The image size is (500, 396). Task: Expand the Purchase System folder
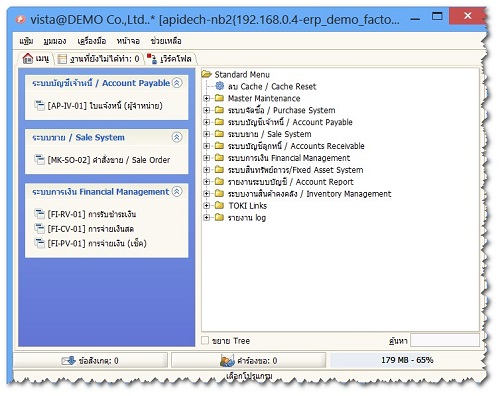pos(207,110)
